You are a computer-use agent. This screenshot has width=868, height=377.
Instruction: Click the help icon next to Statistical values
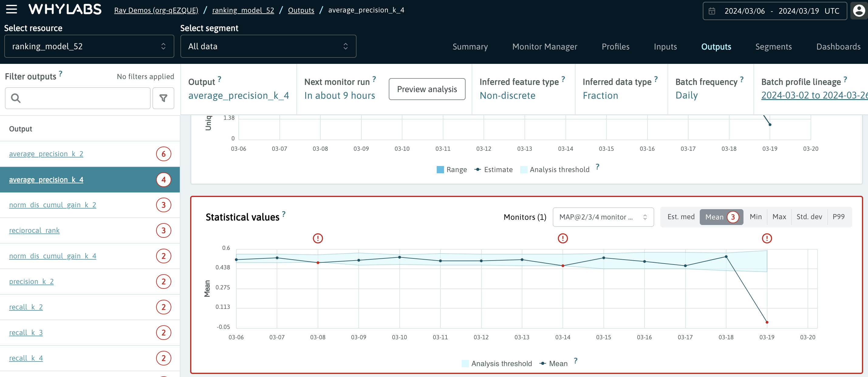[283, 214]
